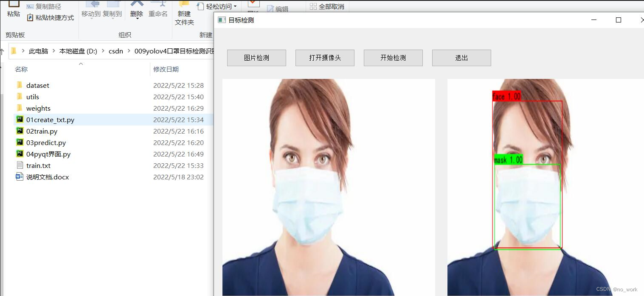Screen dimensions: 644x296
Task: Click the date 2022/5/22 16:29 for weights
Action: click(178, 108)
